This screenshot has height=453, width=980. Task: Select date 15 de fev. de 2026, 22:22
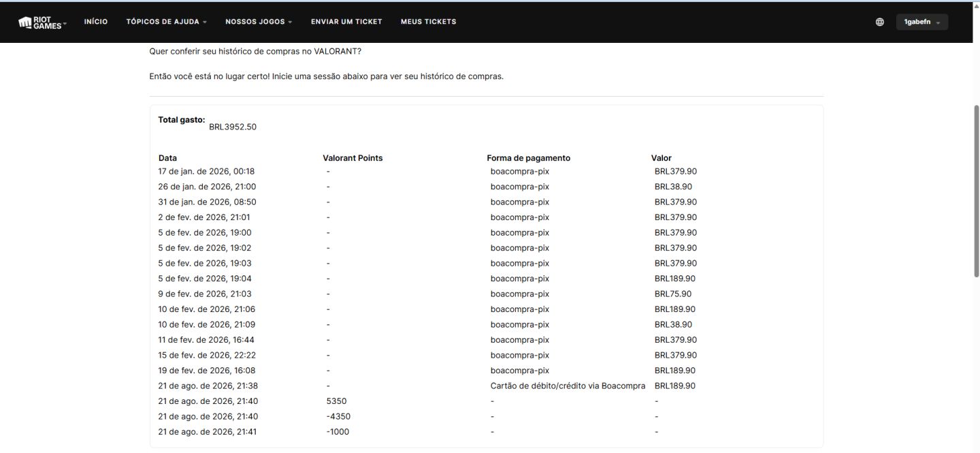click(207, 356)
